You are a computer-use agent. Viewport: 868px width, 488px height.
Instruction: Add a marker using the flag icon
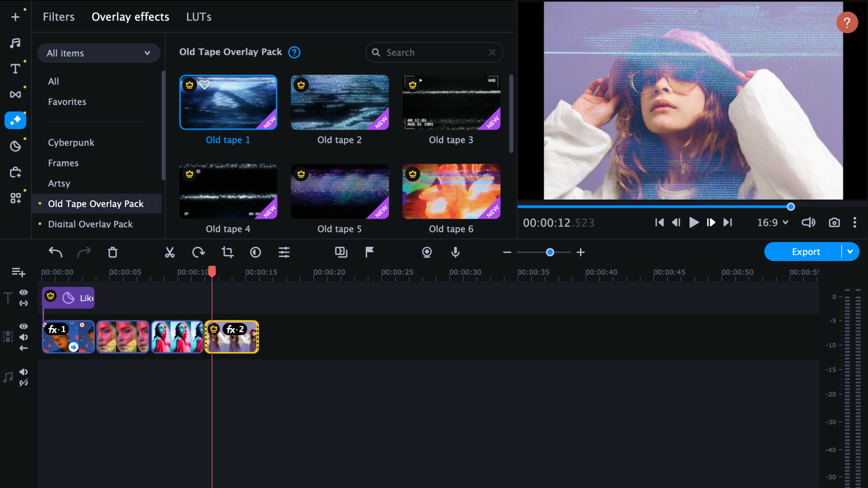369,252
